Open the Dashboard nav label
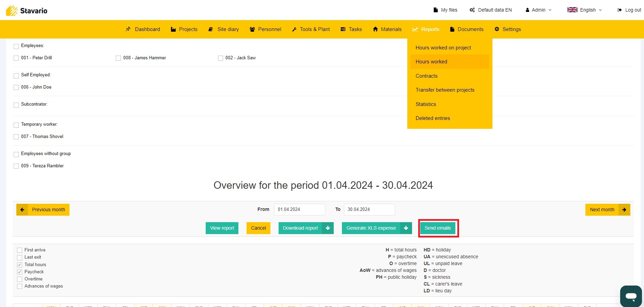The image size is (644, 307). [x=147, y=29]
